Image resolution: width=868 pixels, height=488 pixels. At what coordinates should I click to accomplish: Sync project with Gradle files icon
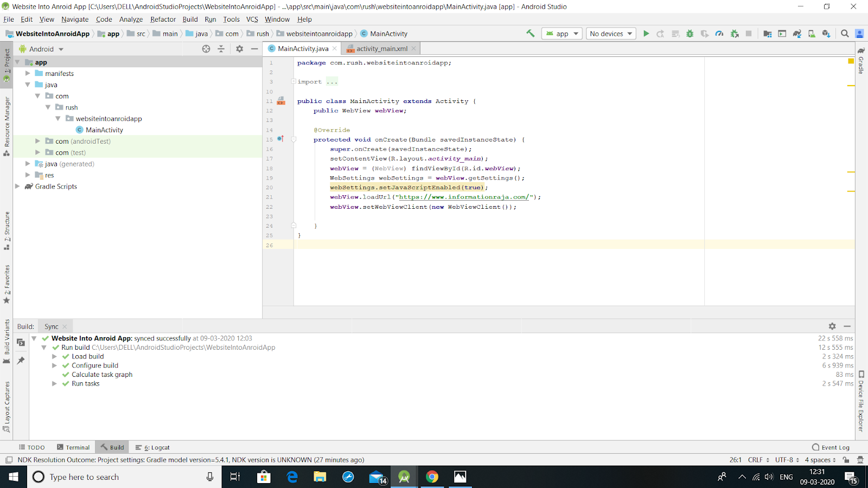coord(796,33)
